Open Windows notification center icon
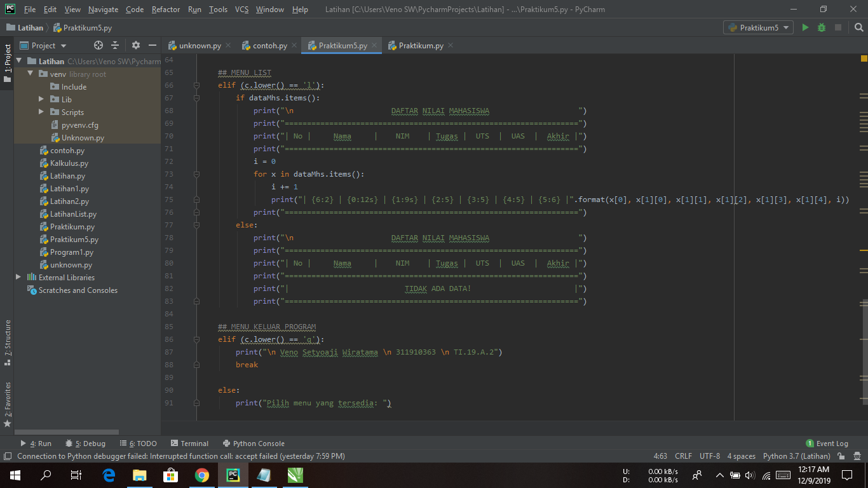Viewport: 868px width, 488px height. click(x=847, y=475)
